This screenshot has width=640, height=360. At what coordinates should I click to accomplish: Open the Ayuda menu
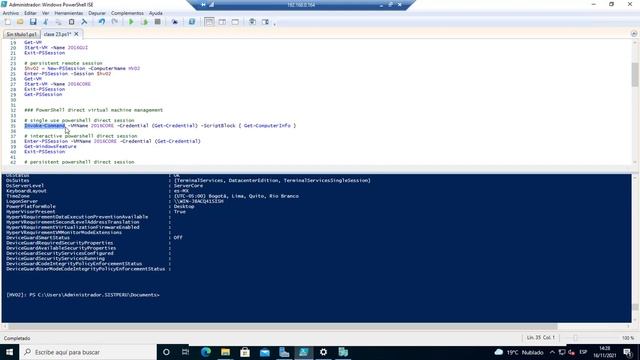click(x=156, y=13)
